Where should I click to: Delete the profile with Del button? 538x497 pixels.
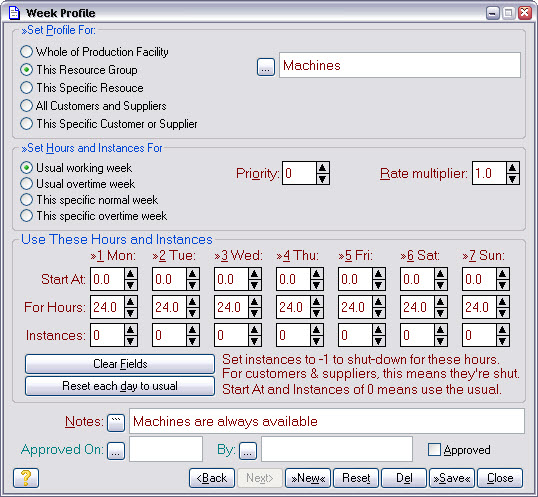coord(404,478)
